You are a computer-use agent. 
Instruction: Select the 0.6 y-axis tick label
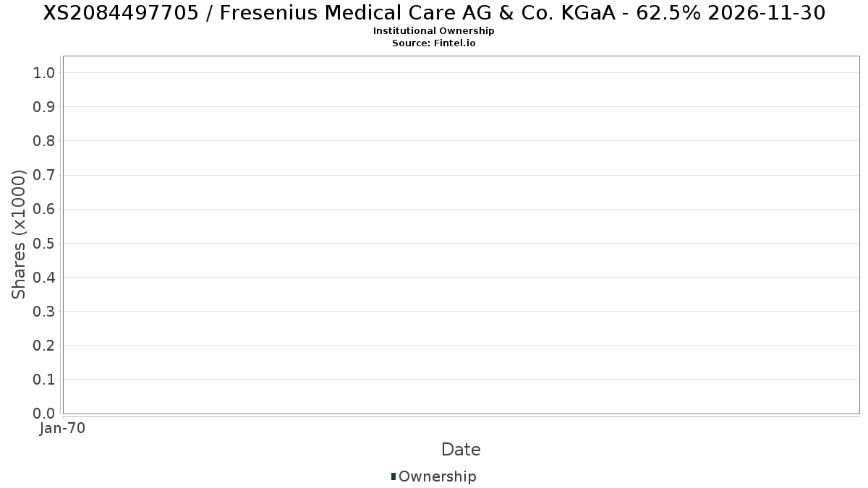click(x=44, y=209)
